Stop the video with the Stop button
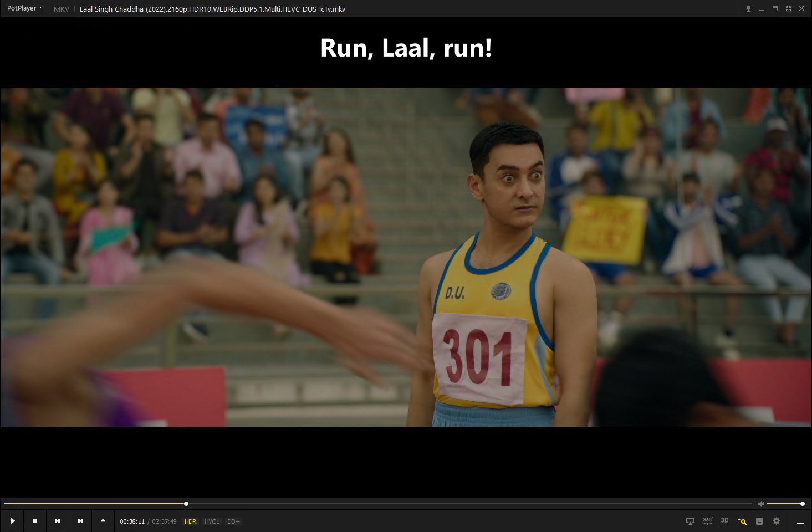 tap(35, 521)
